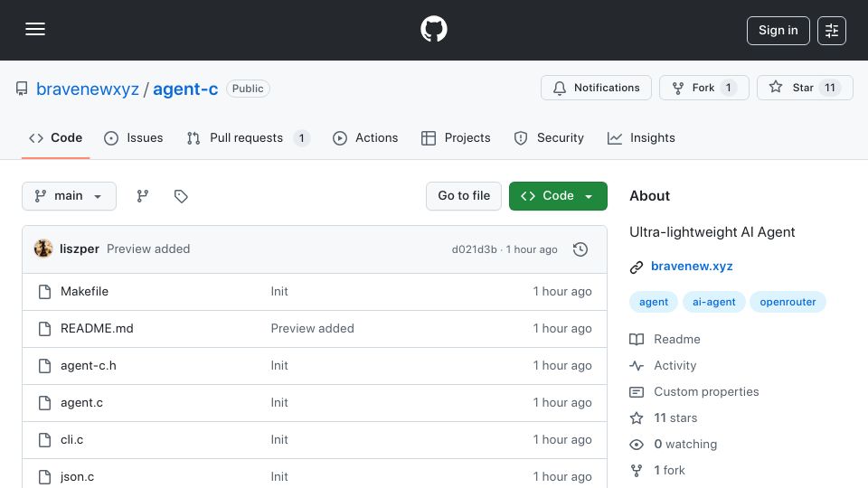
Task: Click the Notifications bell button
Action: point(596,88)
